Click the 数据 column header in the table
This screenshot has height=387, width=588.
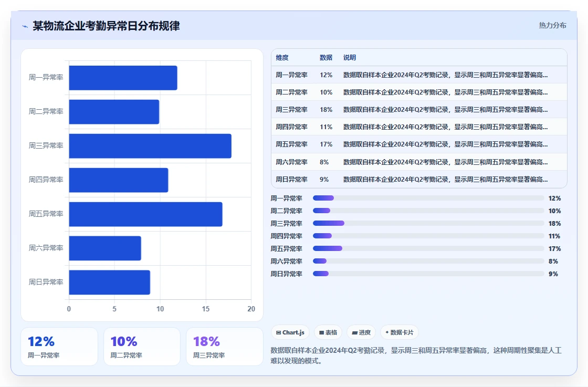click(326, 57)
